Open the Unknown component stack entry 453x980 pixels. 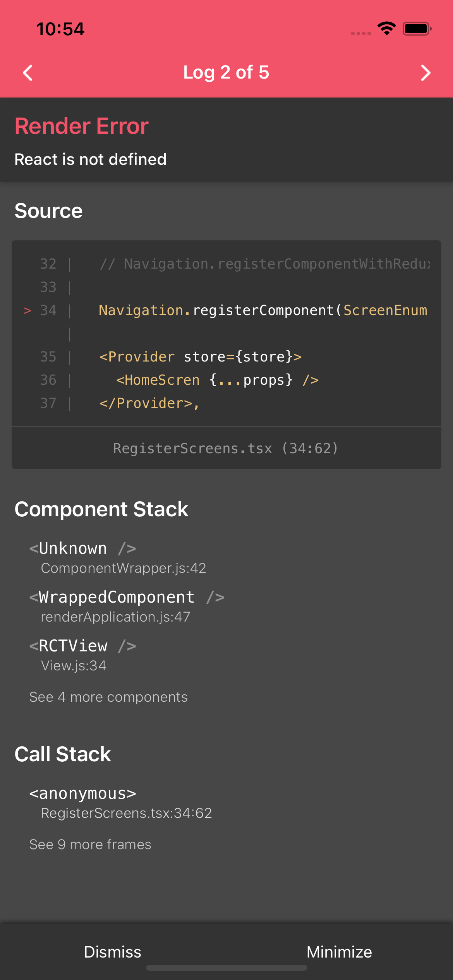click(118, 557)
